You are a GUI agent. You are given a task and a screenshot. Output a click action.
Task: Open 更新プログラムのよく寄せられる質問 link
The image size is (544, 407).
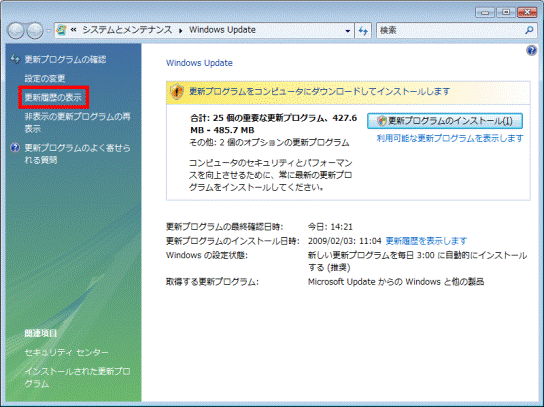(x=77, y=154)
